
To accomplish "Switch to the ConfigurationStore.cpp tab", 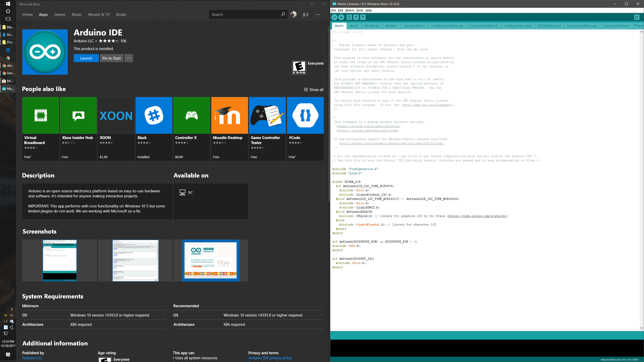I will pos(447,26).
